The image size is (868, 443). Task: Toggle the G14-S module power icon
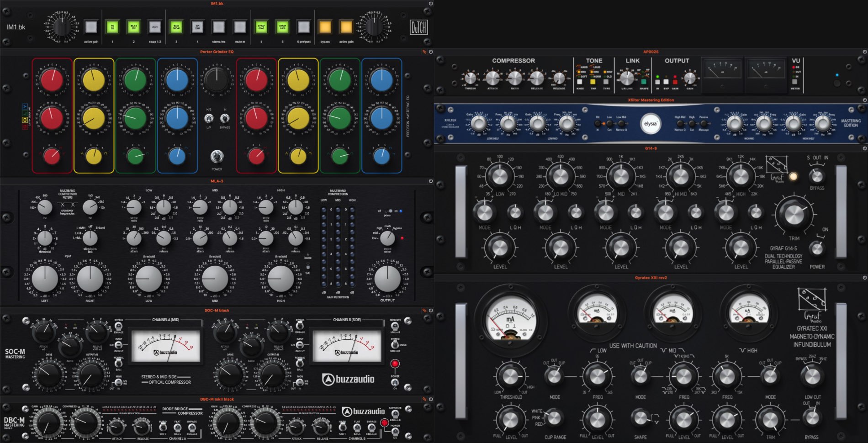(x=864, y=148)
